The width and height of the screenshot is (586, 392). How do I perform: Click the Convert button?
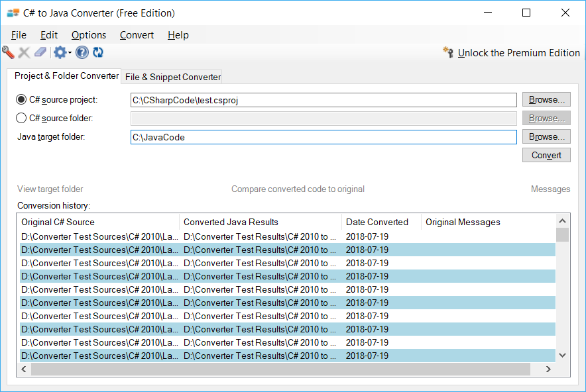[546, 156]
